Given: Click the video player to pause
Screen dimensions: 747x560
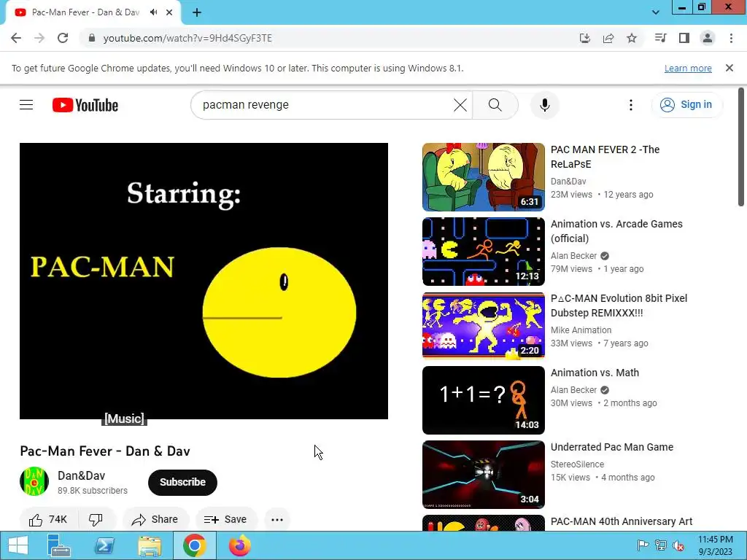Looking at the screenshot, I should (x=204, y=281).
